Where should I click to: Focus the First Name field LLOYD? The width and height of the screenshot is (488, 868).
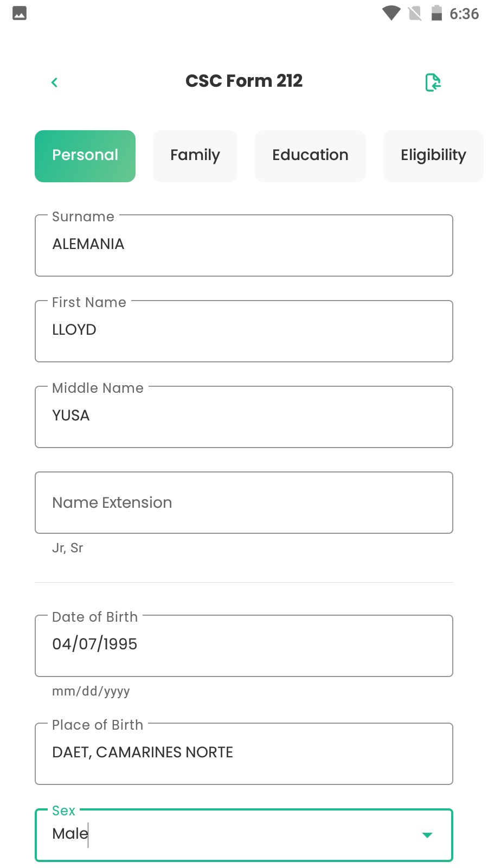point(244,331)
